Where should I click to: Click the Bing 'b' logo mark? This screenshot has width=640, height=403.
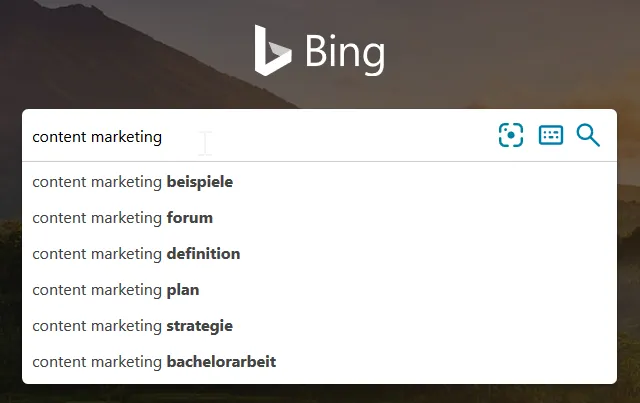[272, 50]
